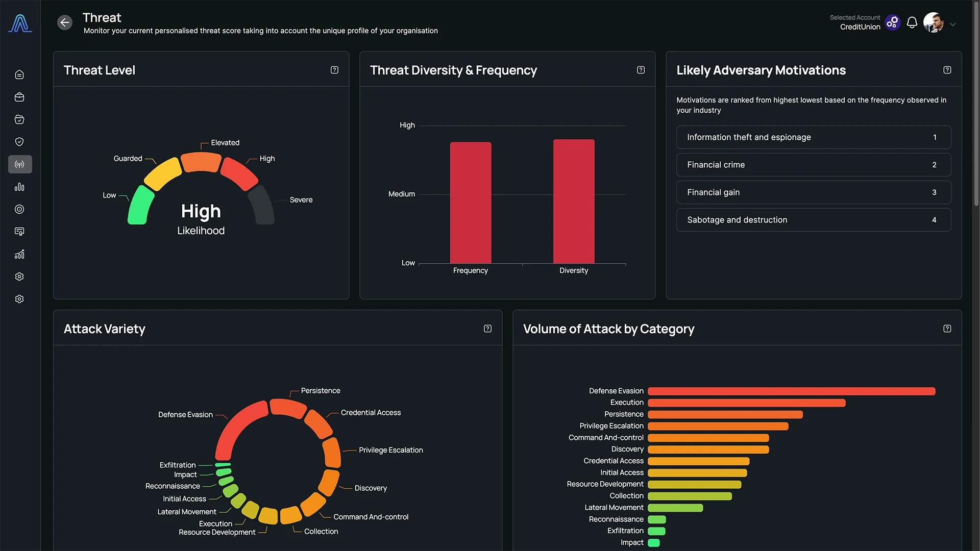The image size is (980, 551).
Task: Open the lower settings gear sidebar icon
Action: click(x=19, y=299)
